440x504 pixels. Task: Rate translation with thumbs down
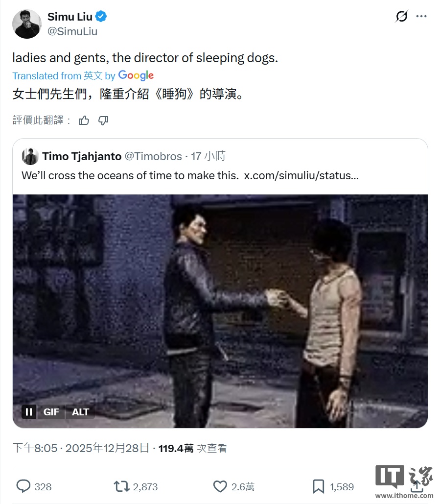(x=103, y=120)
